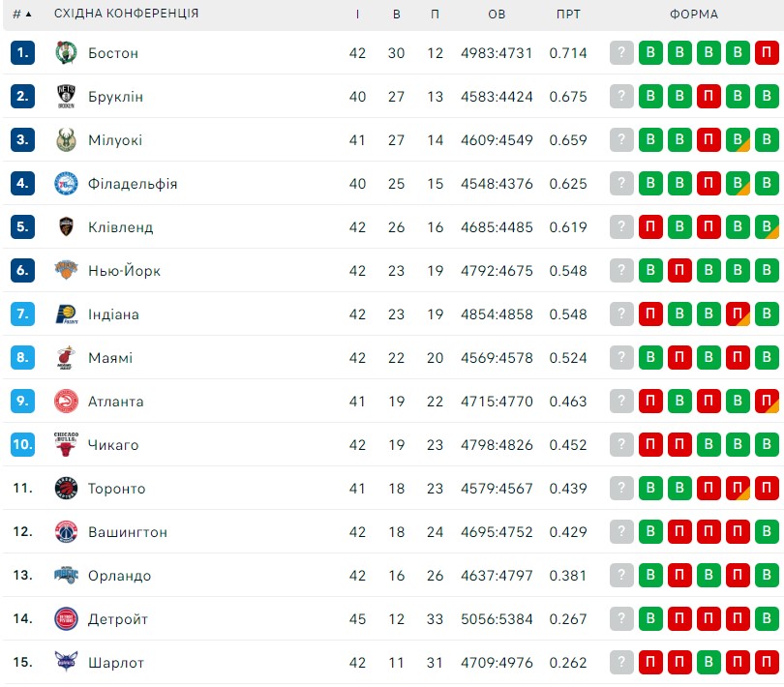Click the Philadelphia 76ers logo
This screenshot has width=784, height=687.
66,183
